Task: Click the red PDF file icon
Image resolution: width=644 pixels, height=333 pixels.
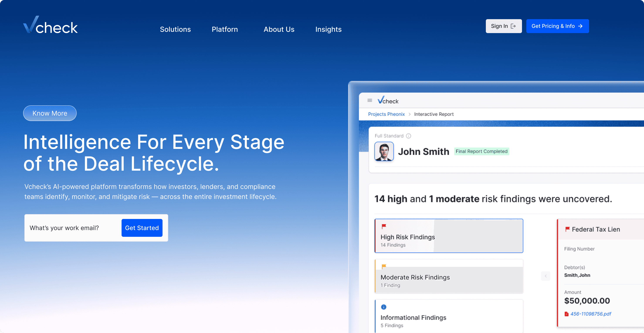Action: [x=566, y=314]
